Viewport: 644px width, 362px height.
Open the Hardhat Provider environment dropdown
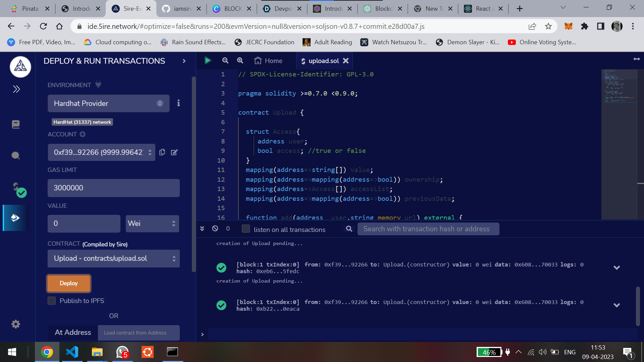pos(108,103)
